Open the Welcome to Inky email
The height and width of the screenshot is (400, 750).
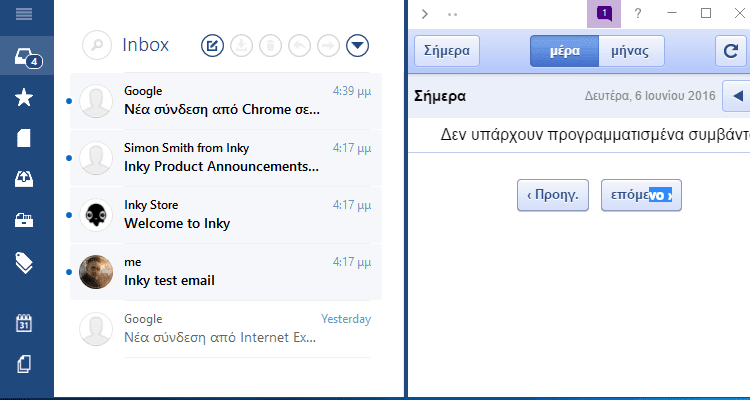point(226,215)
